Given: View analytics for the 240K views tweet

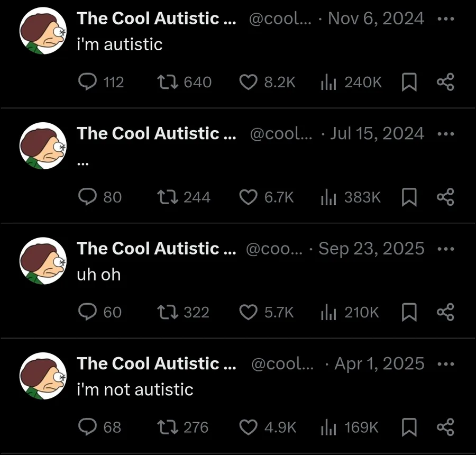Looking at the screenshot, I should tap(329, 82).
